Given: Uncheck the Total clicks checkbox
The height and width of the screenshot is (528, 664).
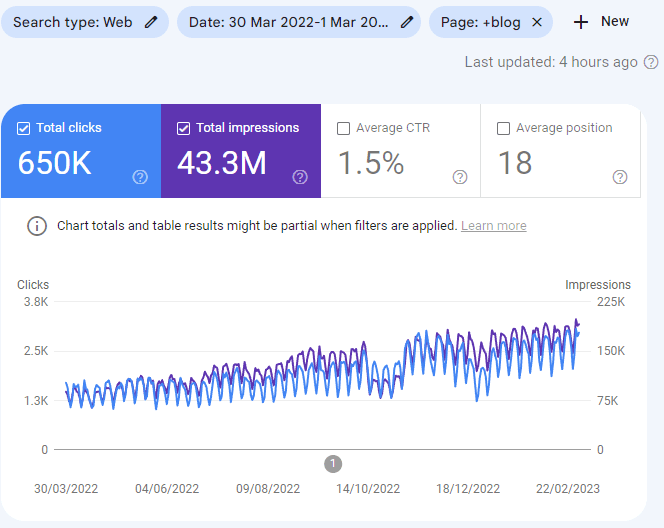Looking at the screenshot, I should tap(24, 128).
